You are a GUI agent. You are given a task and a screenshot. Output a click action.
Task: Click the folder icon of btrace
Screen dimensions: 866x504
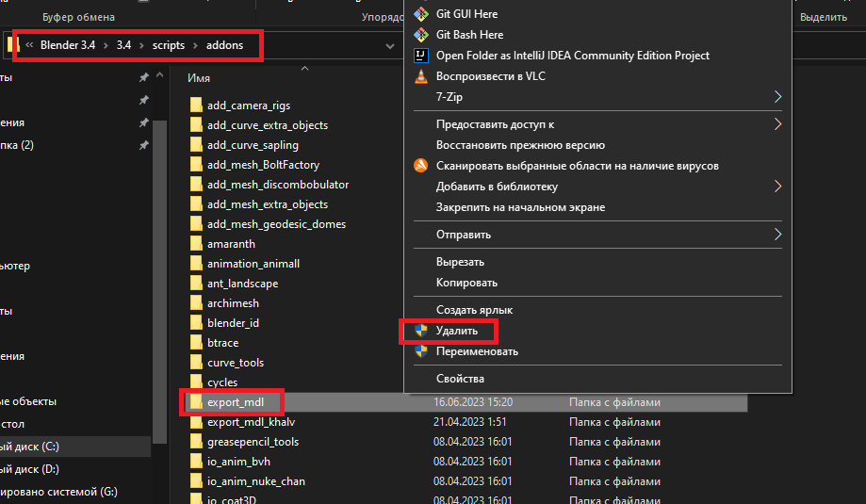pyautogui.click(x=196, y=343)
